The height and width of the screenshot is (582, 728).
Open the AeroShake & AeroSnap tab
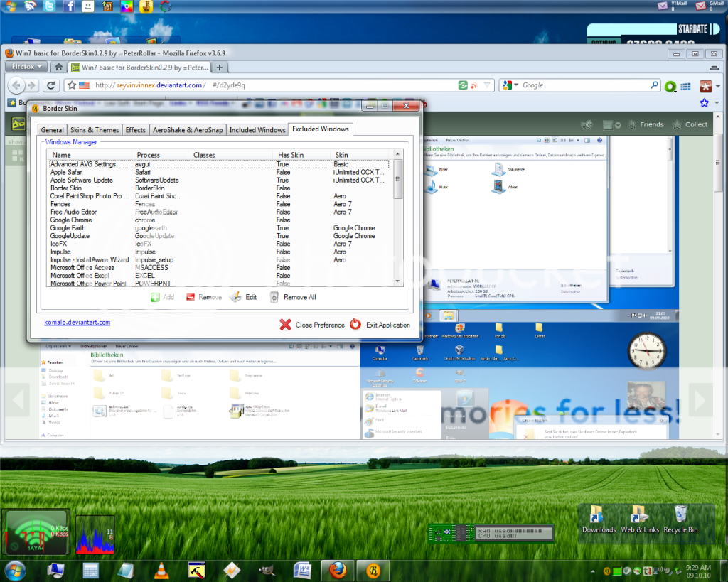click(188, 130)
